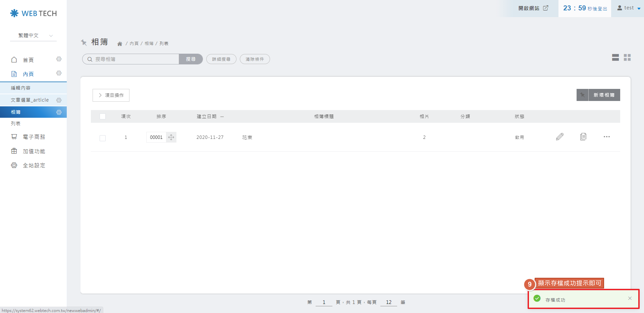The height and width of the screenshot is (313, 644).
Task: Open 全站設定 from the sidebar
Action: (34, 165)
